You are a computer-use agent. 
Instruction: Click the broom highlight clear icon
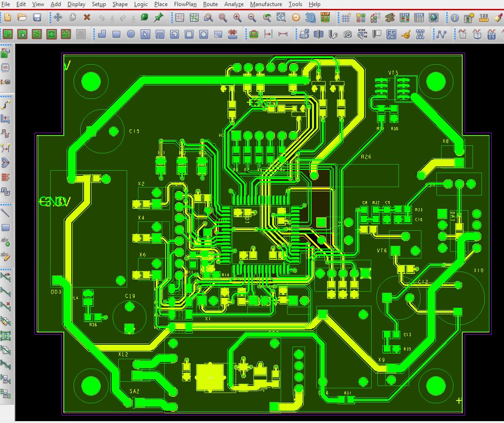pos(498,17)
